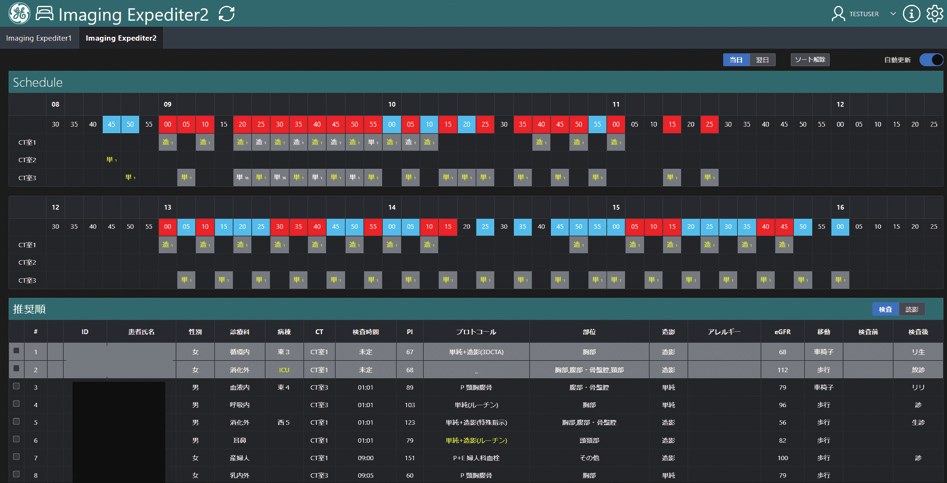Sort by the 検査時間 column header
This screenshot has height=483, width=947.
(365, 331)
